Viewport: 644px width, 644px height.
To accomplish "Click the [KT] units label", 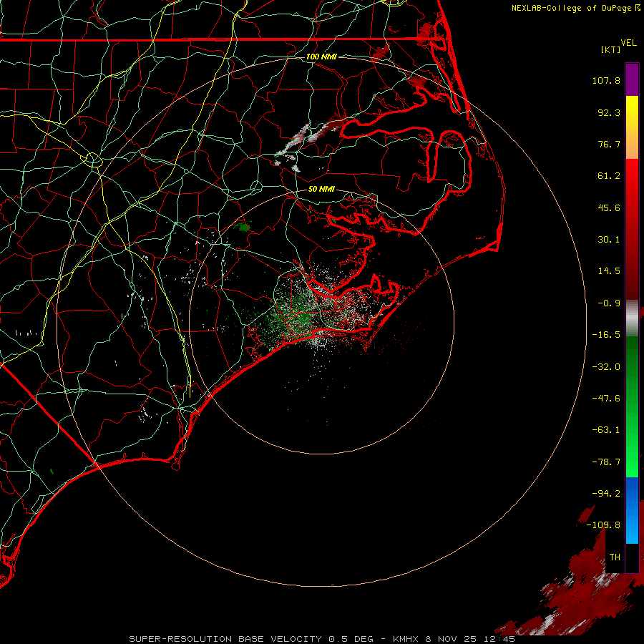I will 611,49.
